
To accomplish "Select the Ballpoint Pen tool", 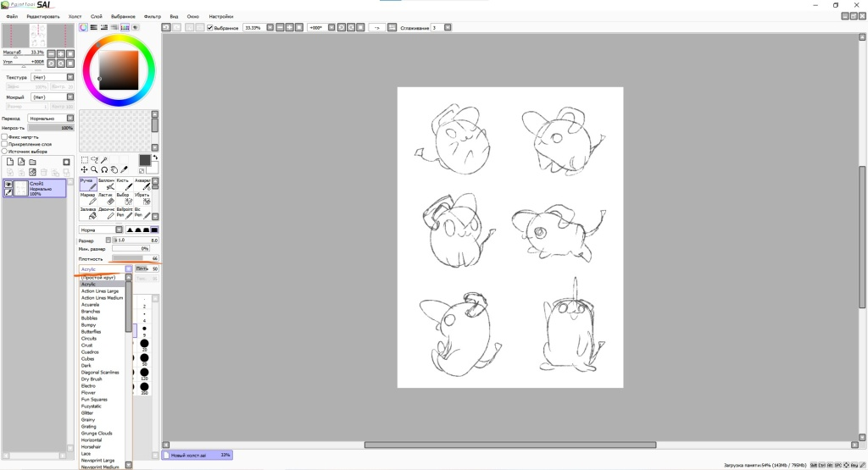I will pos(124,213).
